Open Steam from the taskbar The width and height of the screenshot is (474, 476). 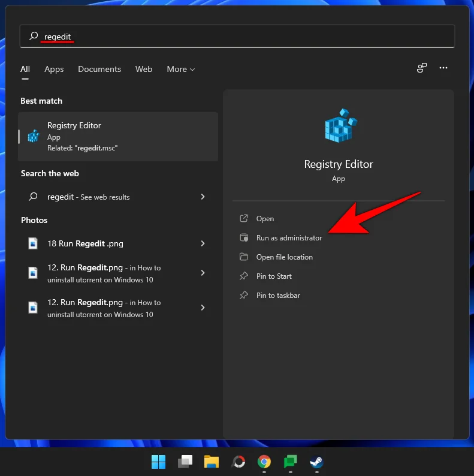tap(316, 462)
